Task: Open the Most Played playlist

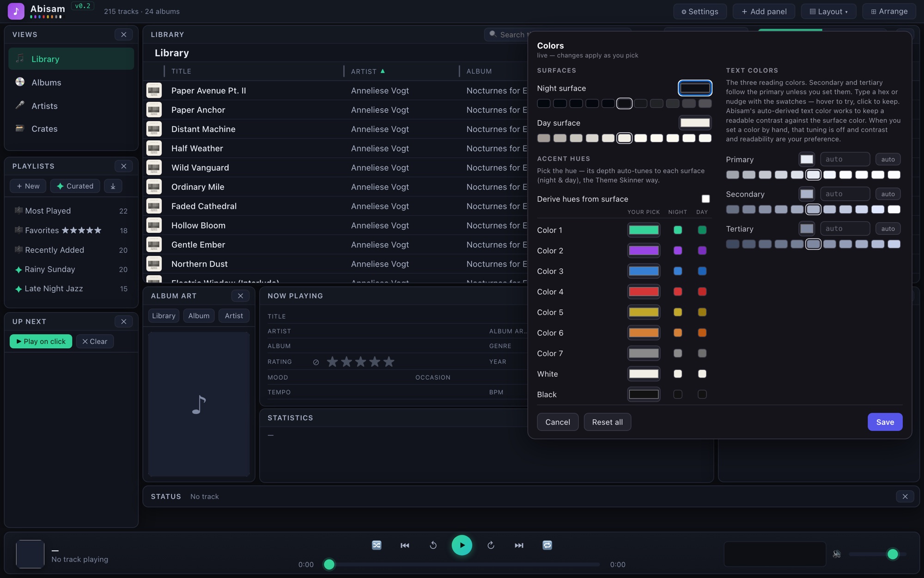Action: (71, 211)
